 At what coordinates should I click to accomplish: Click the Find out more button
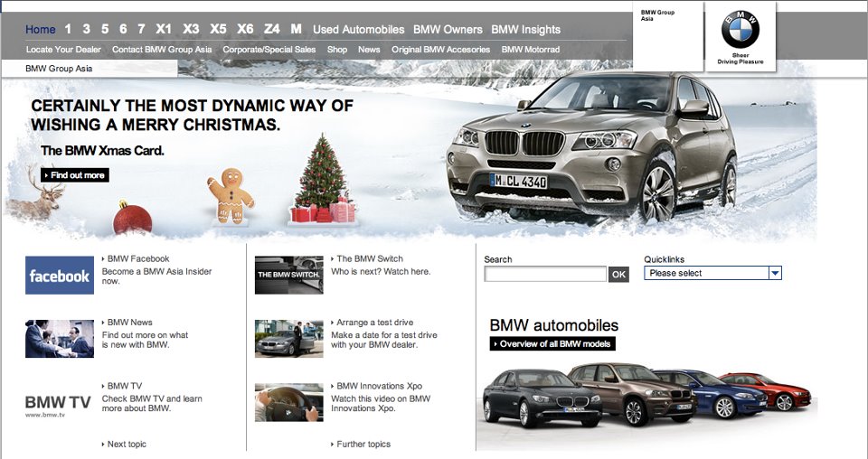tap(75, 175)
